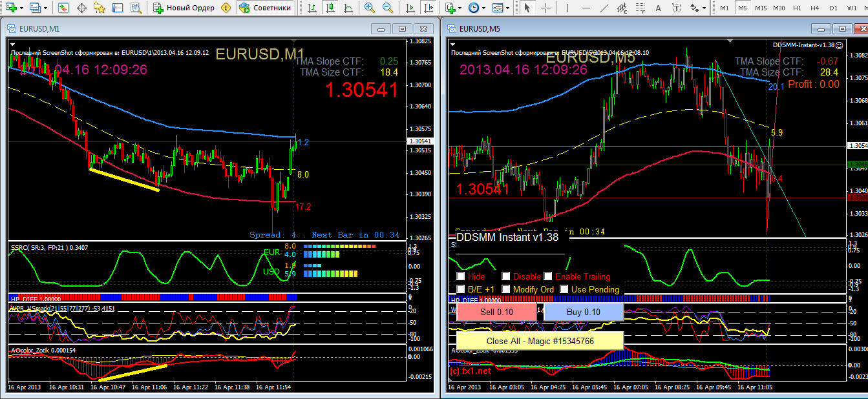Screen dimensions: 868x399
Task: Switch to bar chart type
Action: [312, 8]
